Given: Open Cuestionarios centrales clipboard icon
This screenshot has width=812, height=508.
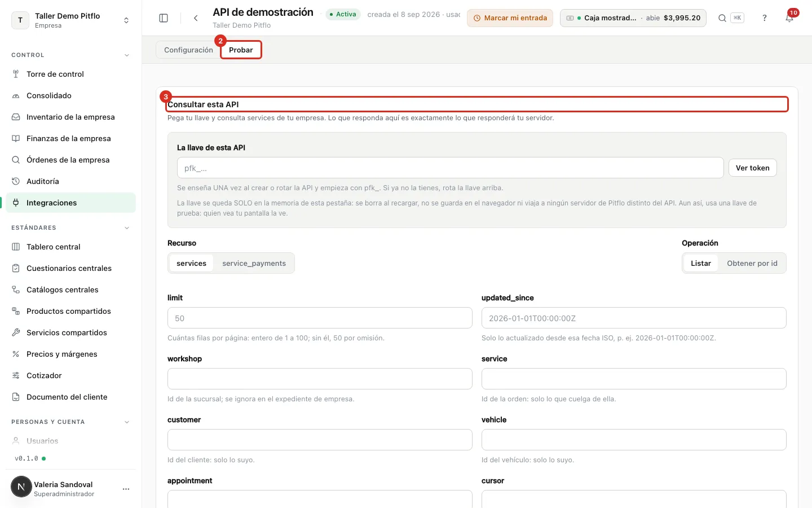Looking at the screenshot, I should (16, 268).
